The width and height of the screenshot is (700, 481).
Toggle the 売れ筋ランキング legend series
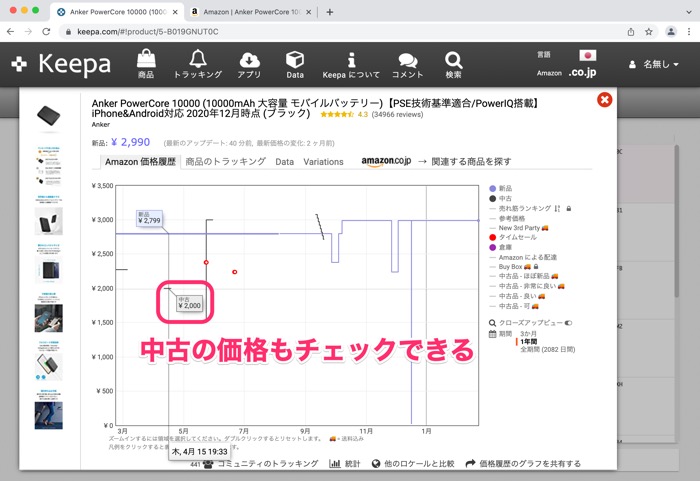click(x=530, y=209)
